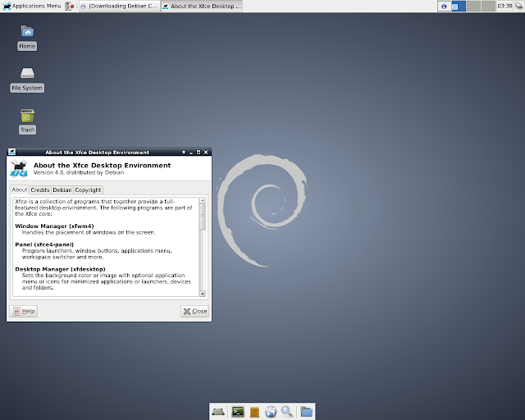
Task: Switch to the first workspace showing the browser icon
Action: 445,6
